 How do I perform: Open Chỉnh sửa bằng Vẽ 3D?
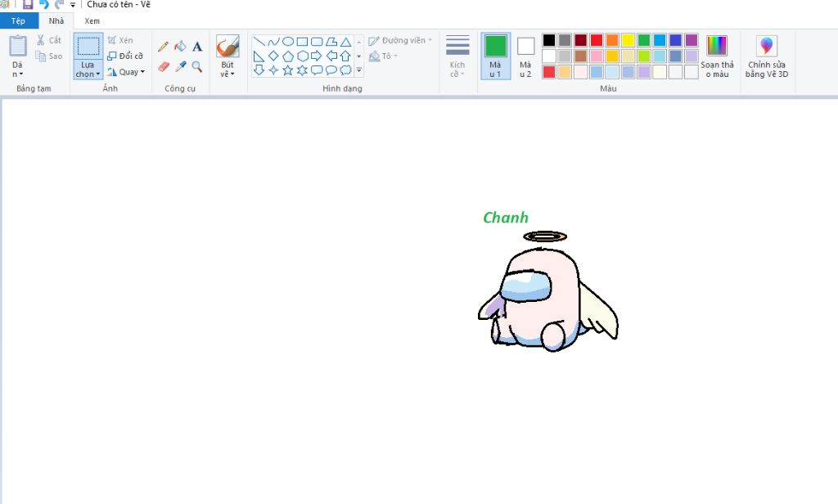pos(767,56)
